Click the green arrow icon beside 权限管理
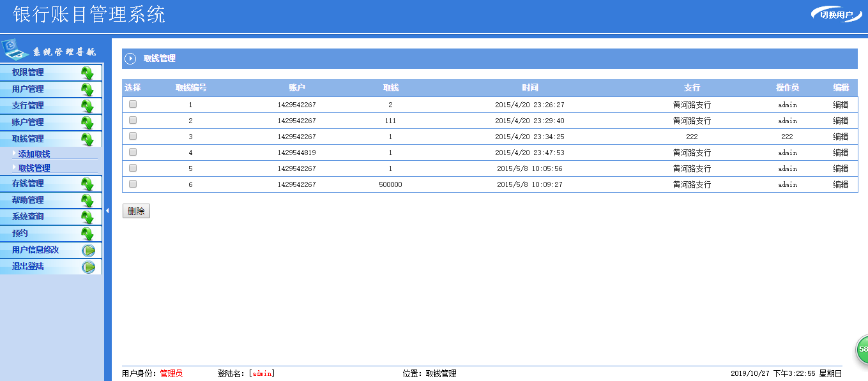This screenshot has height=381, width=868. [x=88, y=73]
